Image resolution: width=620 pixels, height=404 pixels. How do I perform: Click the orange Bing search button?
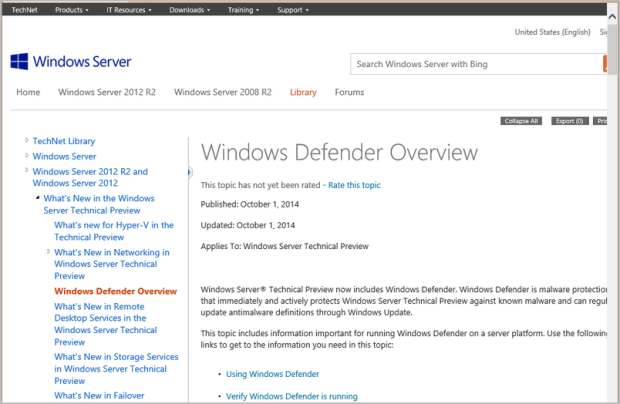tap(604, 64)
